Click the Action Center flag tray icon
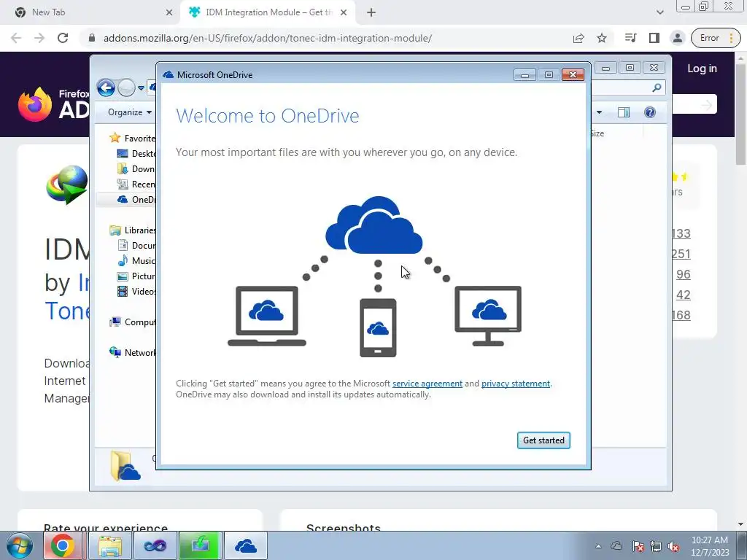Viewport: 747px width, 560px height. (x=638, y=546)
